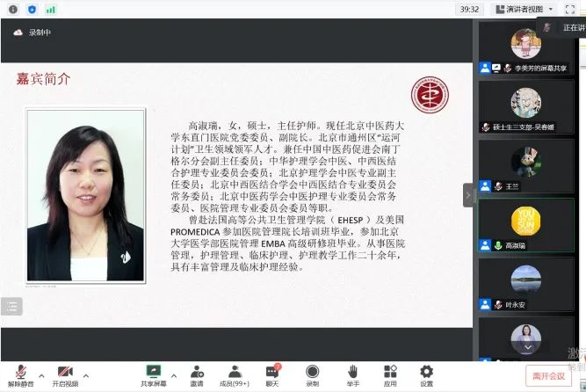Click the red circular hospital logo on slide
This screenshot has width=586, height=392.
[x=430, y=95]
